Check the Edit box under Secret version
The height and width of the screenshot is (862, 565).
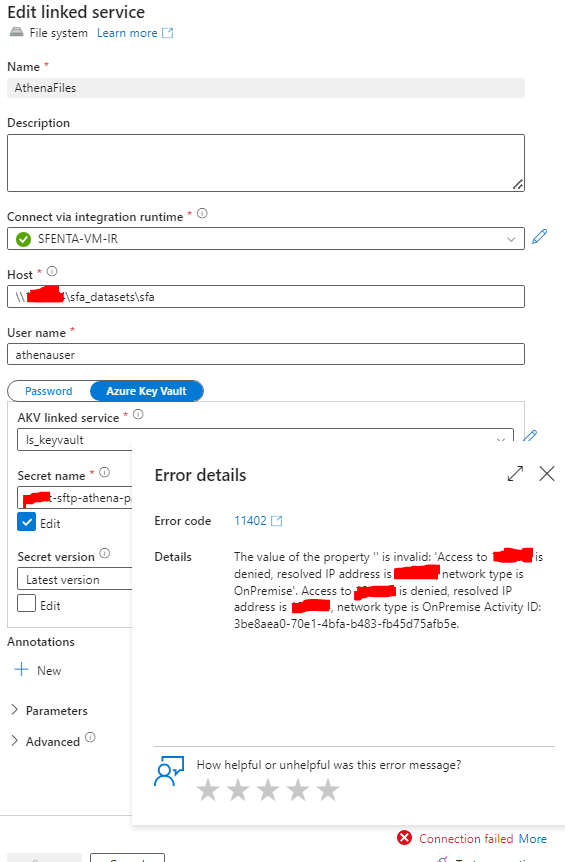(x=26, y=603)
